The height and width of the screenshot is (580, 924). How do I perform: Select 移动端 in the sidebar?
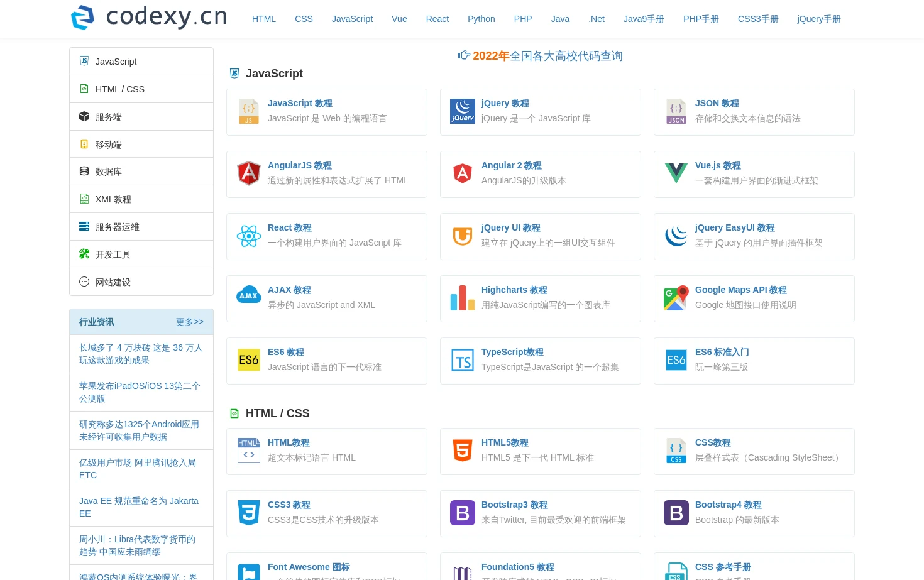[141, 145]
